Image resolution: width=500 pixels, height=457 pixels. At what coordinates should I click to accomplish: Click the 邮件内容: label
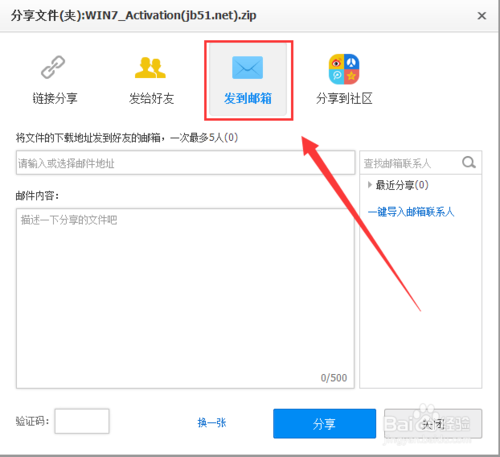(x=37, y=196)
